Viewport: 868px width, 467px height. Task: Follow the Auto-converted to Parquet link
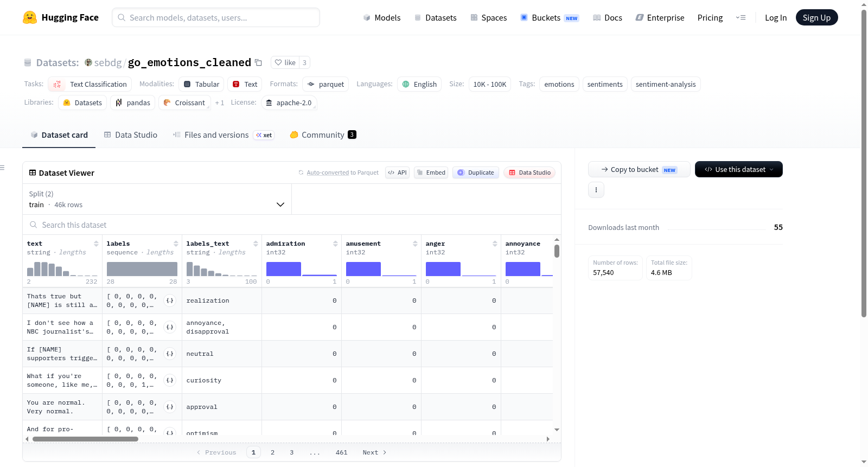tap(328, 172)
